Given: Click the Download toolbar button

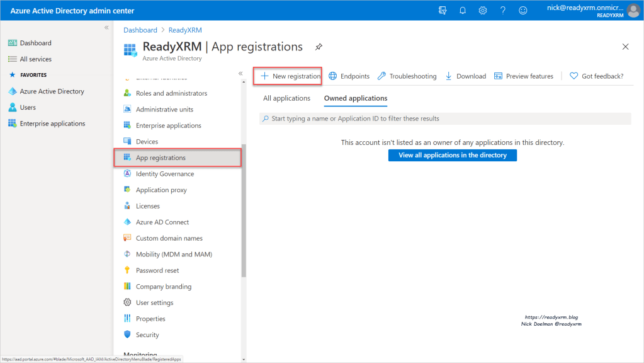Looking at the screenshot, I should [465, 76].
